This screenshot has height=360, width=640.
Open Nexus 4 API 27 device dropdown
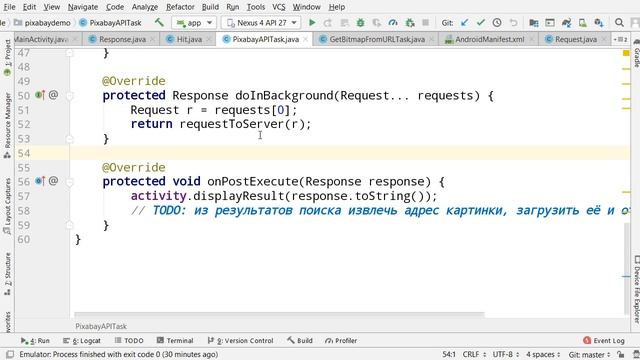pos(261,23)
